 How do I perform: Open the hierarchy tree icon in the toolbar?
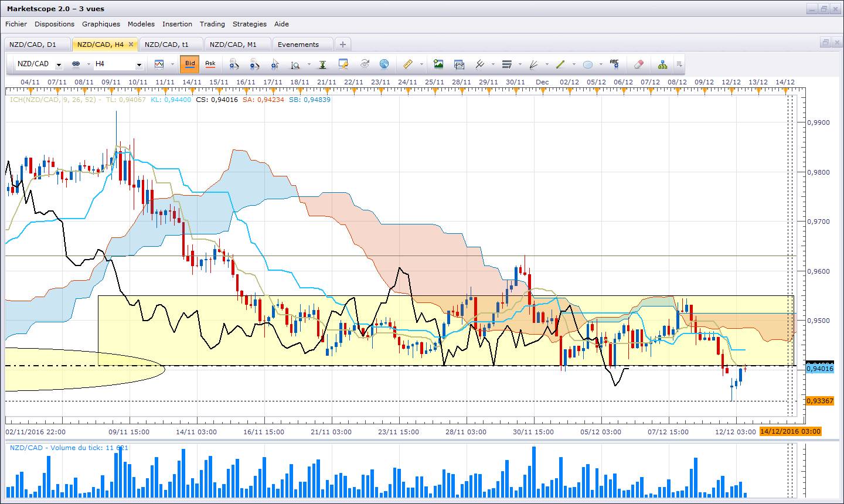tap(662, 64)
